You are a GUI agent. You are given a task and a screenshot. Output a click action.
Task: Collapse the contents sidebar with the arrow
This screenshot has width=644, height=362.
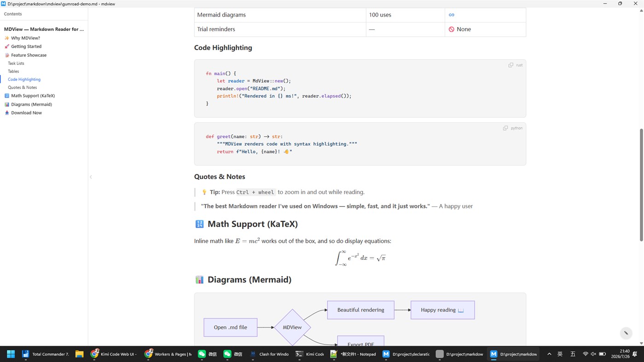(x=91, y=177)
